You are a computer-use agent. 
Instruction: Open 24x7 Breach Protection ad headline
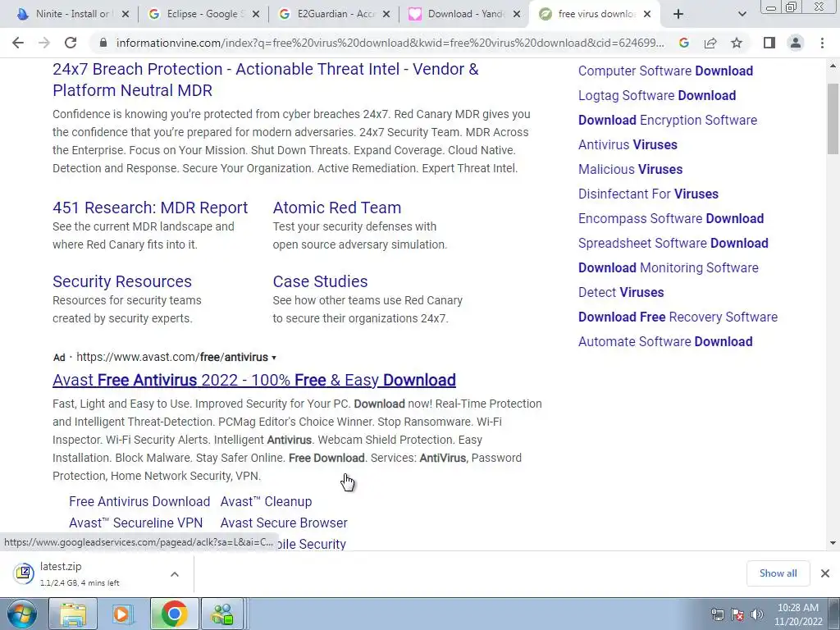coord(265,80)
